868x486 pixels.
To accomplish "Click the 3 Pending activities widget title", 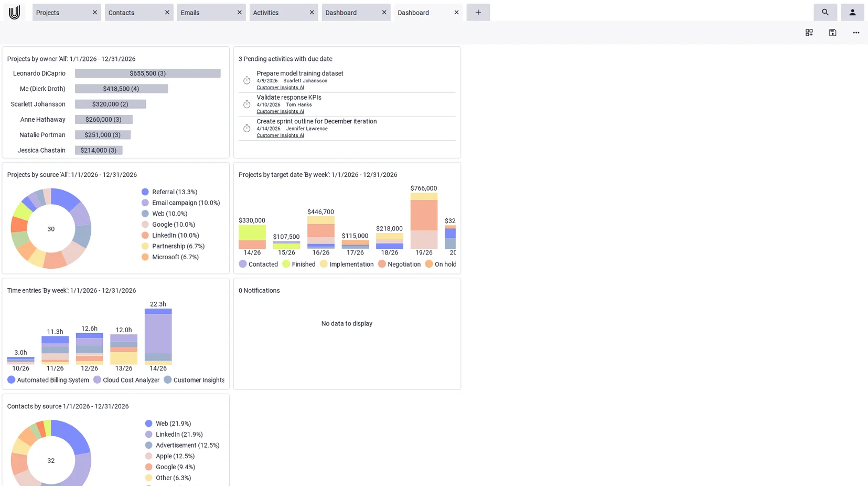I will point(285,59).
